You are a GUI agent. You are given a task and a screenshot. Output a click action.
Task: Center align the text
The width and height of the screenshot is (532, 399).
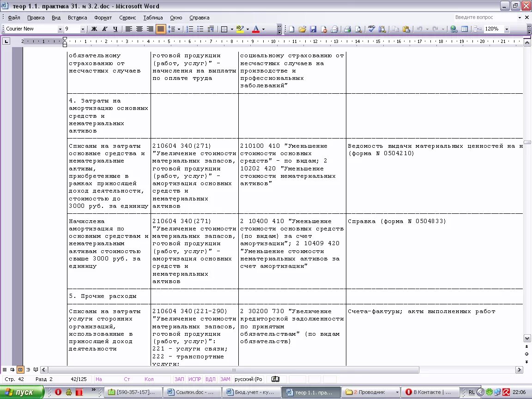click(139, 29)
